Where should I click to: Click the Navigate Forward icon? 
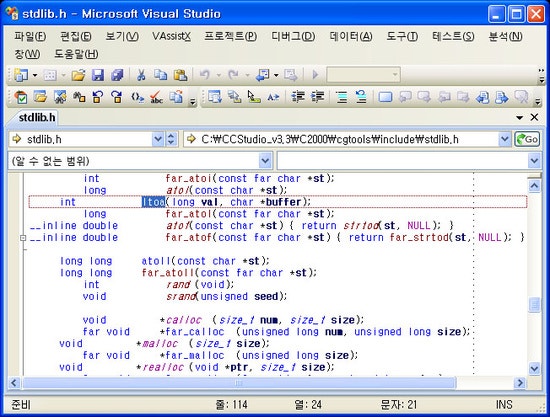[291, 75]
